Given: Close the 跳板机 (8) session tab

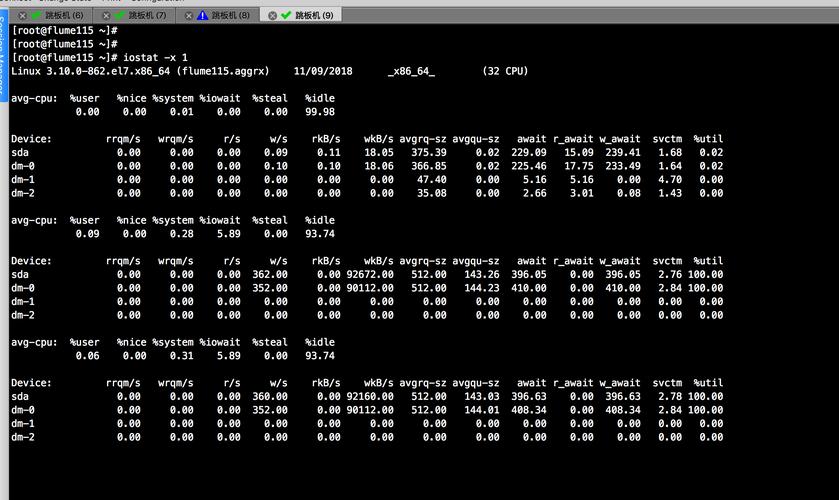Looking at the screenshot, I should [x=188, y=16].
